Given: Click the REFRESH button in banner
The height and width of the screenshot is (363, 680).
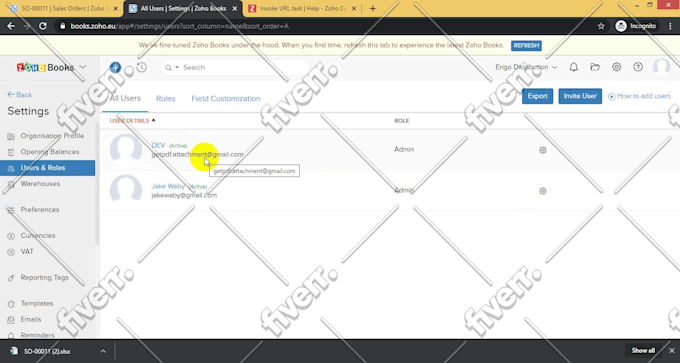Looking at the screenshot, I should [526, 46].
